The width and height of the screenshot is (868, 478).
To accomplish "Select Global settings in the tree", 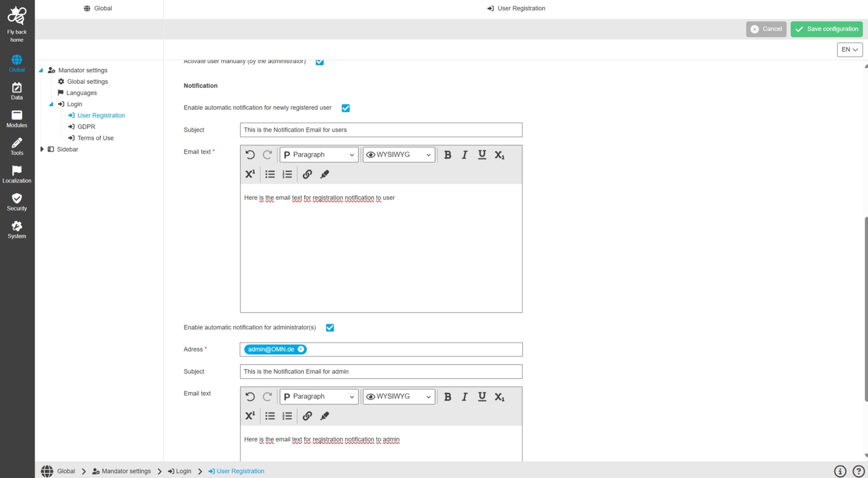I will point(83,81).
